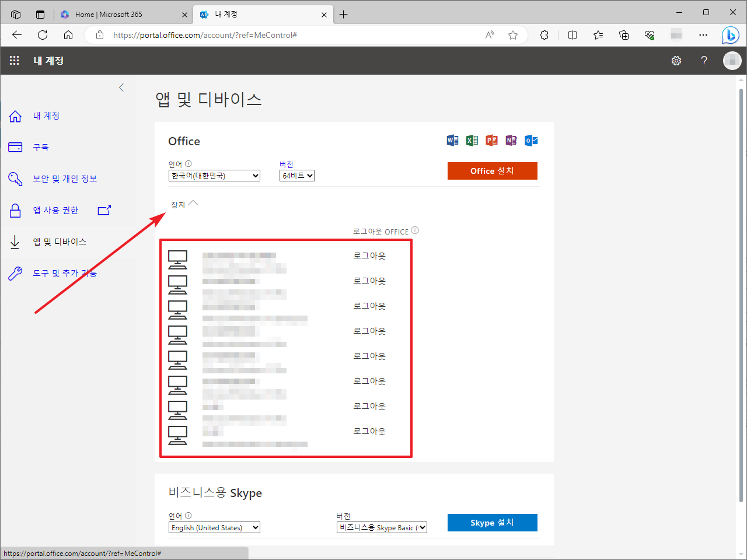Click the 내 계정 header title
Viewport: 747px width, 560px height.
[48, 61]
